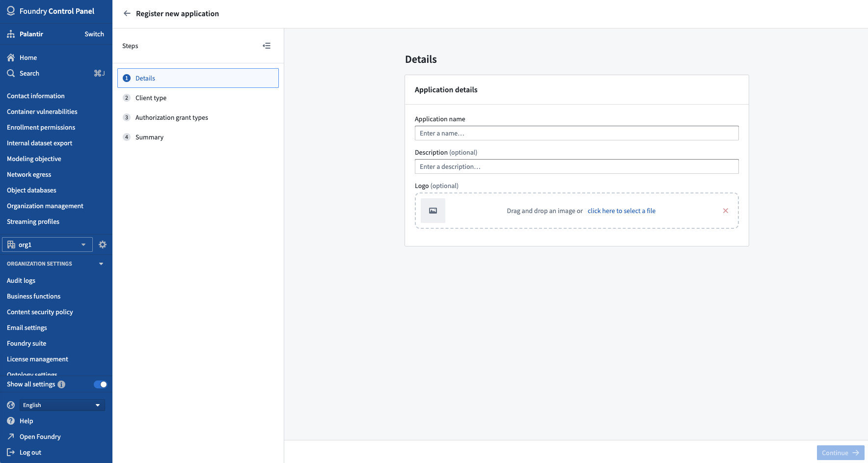Open Internal dataset export page

pyautogui.click(x=40, y=143)
